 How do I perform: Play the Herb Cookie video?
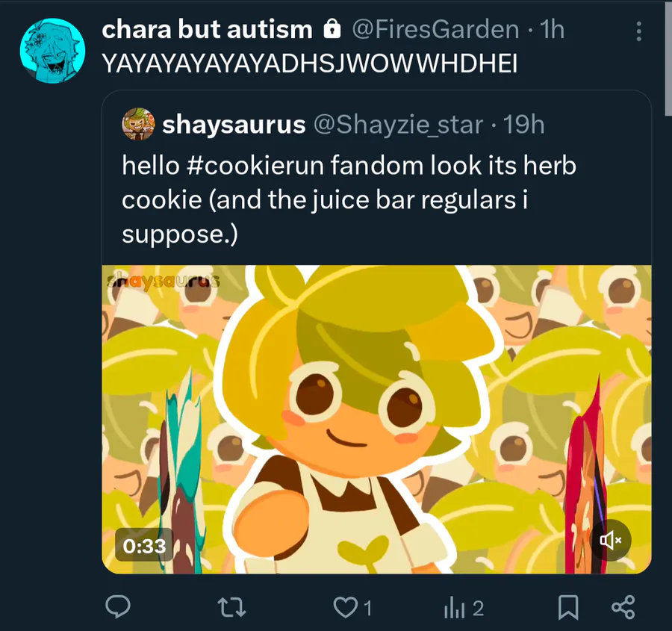tap(376, 419)
